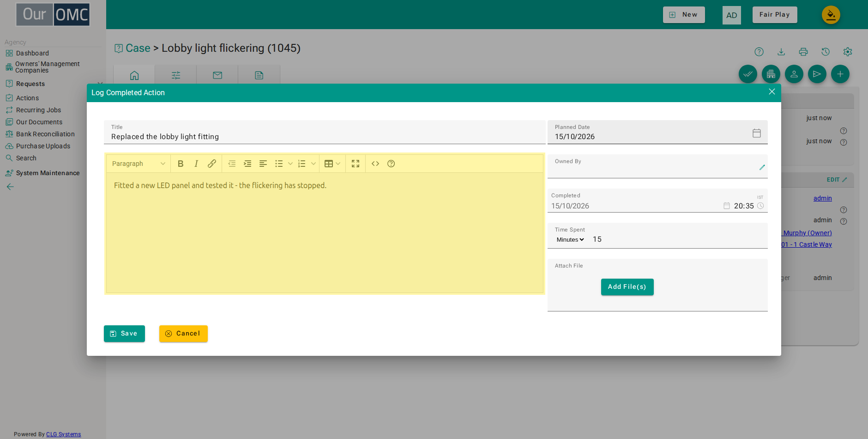Click the theme paint bucket icon
Viewport: 868px width, 439px height.
(x=831, y=15)
